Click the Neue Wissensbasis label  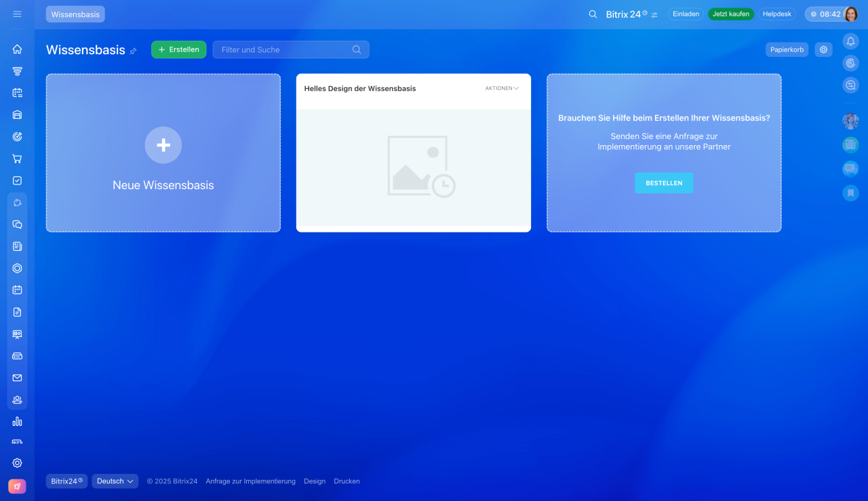tap(163, 185)
